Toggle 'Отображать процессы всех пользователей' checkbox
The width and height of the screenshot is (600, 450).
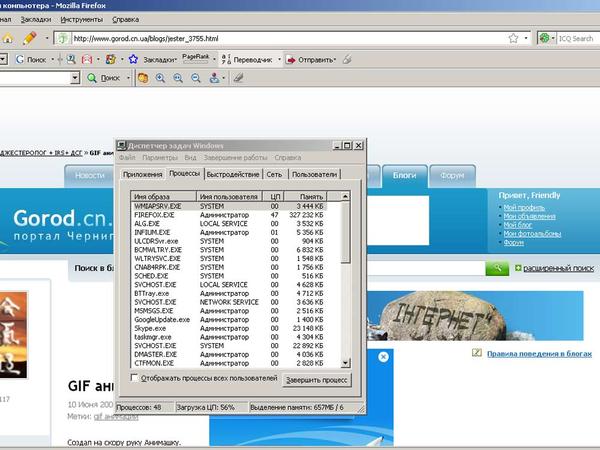(x=136, y=380)
